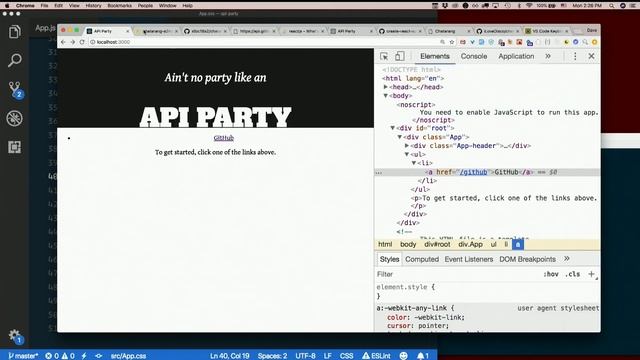Image resolution: width=640 pixels, height=360 pixels.
Task: Select div#root in DOM breadcrumb
Action: point(437,244)
